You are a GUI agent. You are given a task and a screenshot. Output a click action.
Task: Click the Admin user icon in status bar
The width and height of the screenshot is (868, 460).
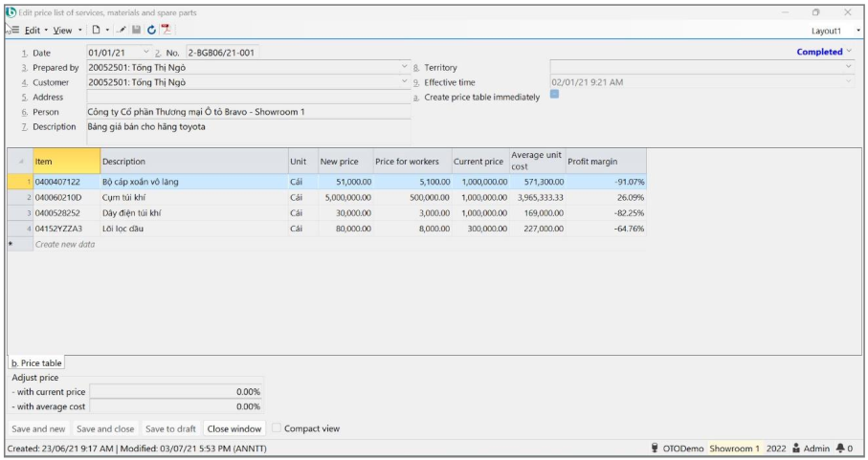coord(795,449)
